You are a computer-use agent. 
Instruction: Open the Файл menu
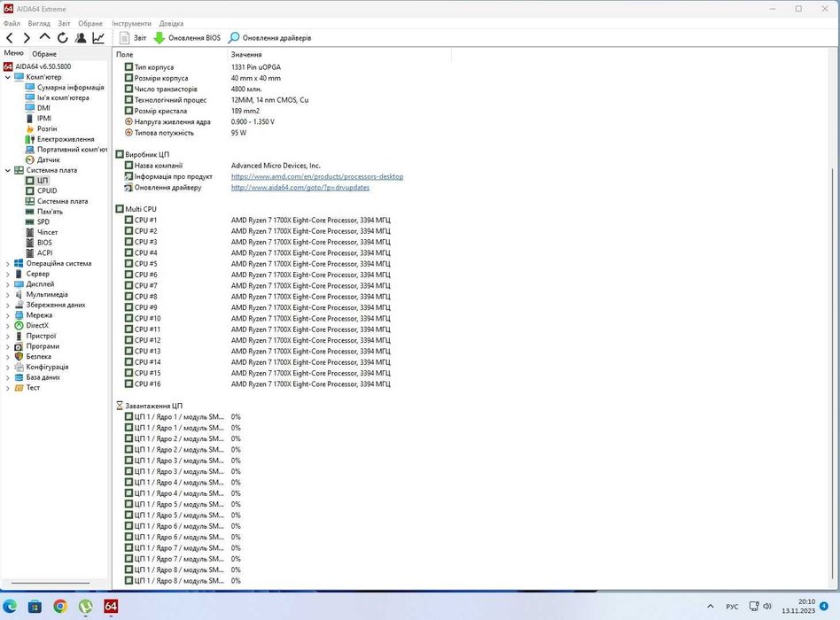click(x=12, y=24)
